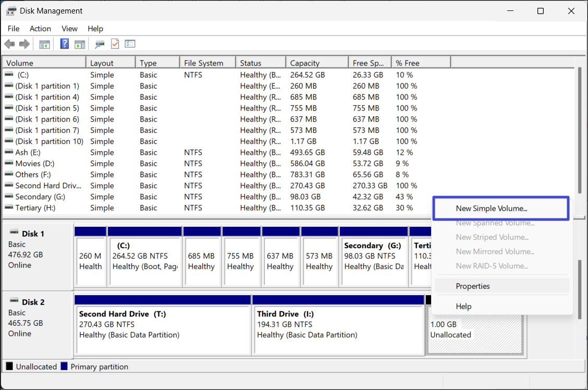Screen dimensions: 588x390
Task: Click the checklist settings toolbar icon
Action: 130,44
